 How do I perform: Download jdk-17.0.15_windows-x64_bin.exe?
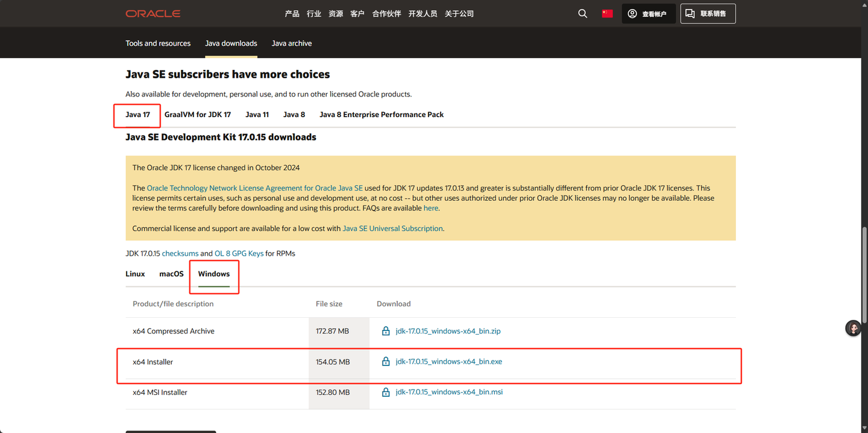tap(448, 362)
